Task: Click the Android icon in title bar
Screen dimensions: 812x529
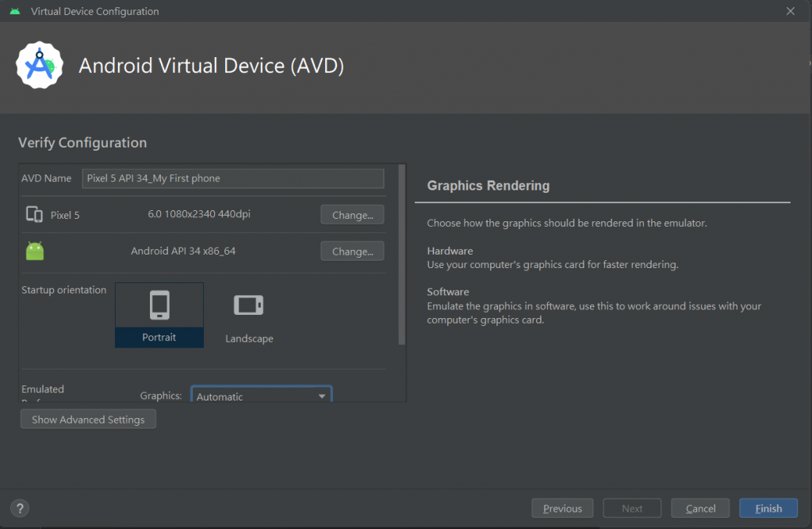Action: click(x=15, y=12)
